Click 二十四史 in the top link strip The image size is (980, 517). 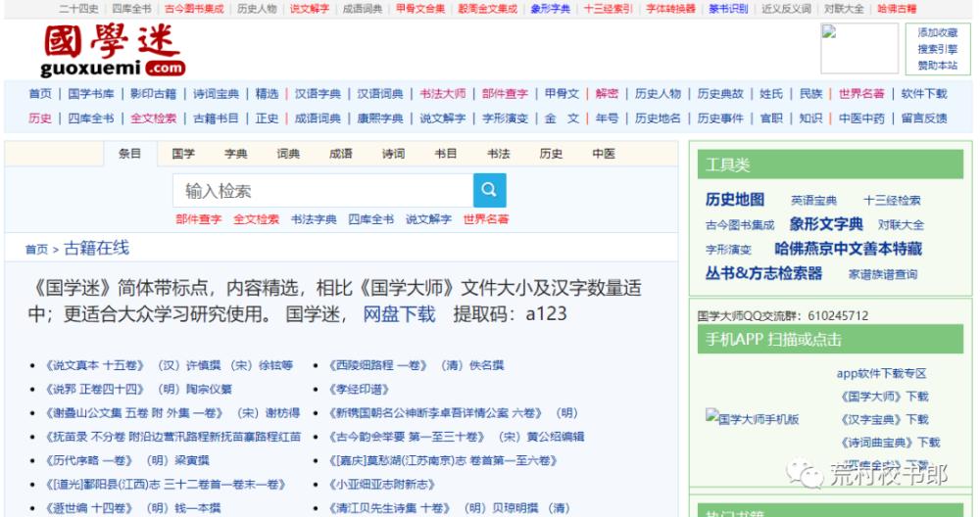[x=78, y=9]
